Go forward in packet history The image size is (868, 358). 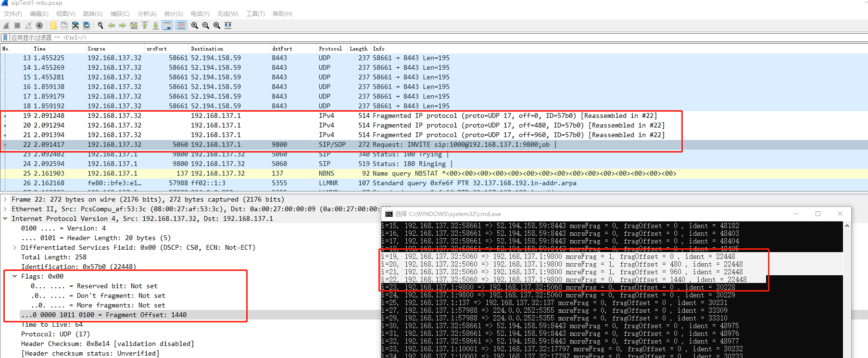click(x=123, y=26)
